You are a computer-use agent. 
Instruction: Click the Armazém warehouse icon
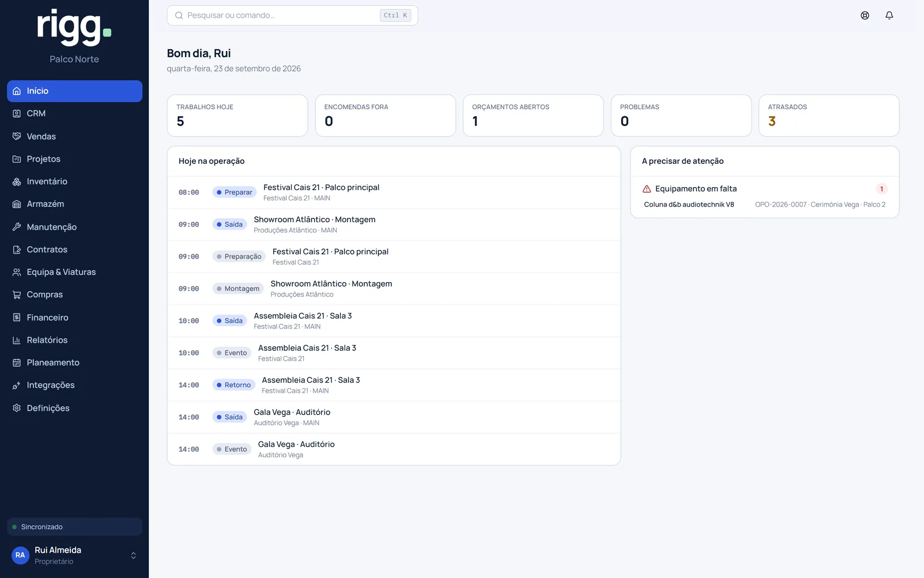17,204
